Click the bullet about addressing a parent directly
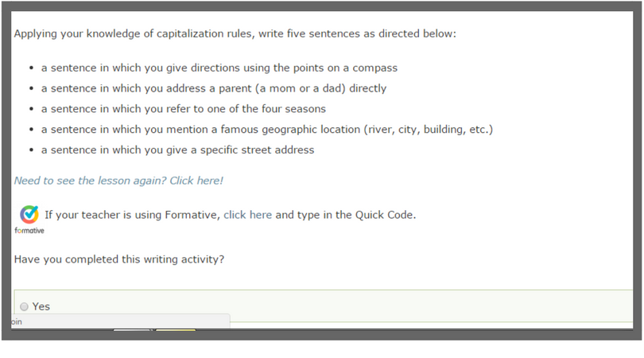This screenshot has height=358, width=644. pyautogui.click(x=214, y=88)
